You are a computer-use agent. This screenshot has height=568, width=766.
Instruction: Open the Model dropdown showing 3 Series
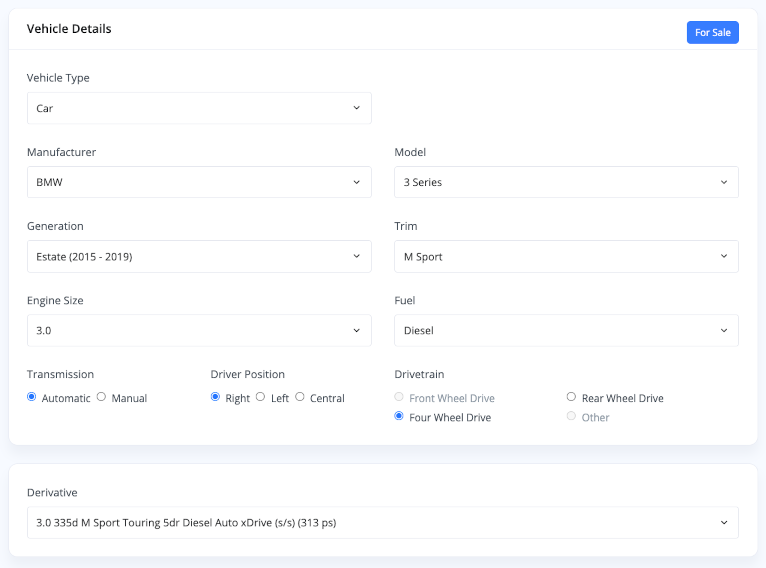[566, 182]
